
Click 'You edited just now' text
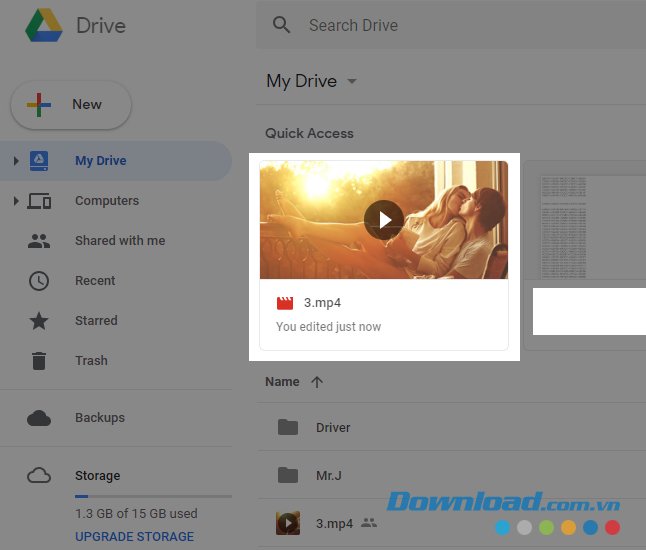click(x=328, y=327)
